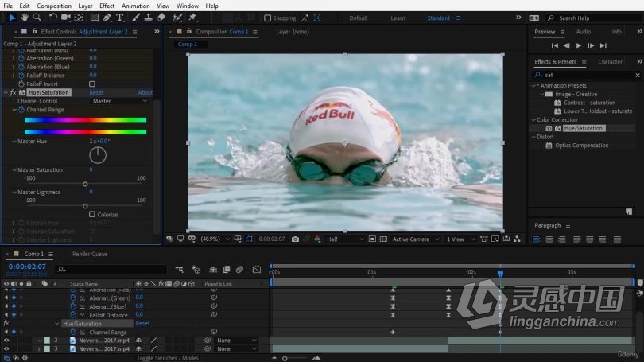Open the color channel display icon
Image resolution: width=644 pixels, height=362 pixels.
[x=317, y=239]
